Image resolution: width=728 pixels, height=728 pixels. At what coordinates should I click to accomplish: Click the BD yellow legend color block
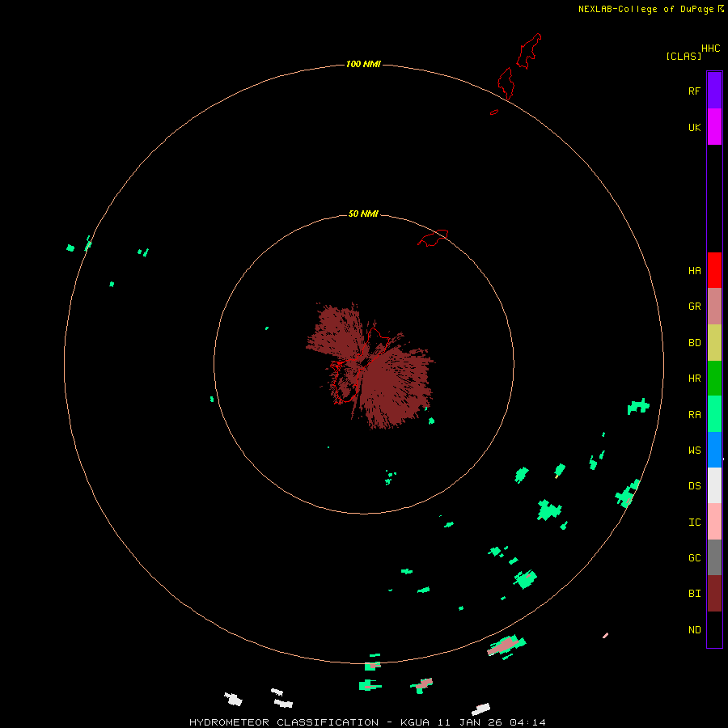point(714,343)
